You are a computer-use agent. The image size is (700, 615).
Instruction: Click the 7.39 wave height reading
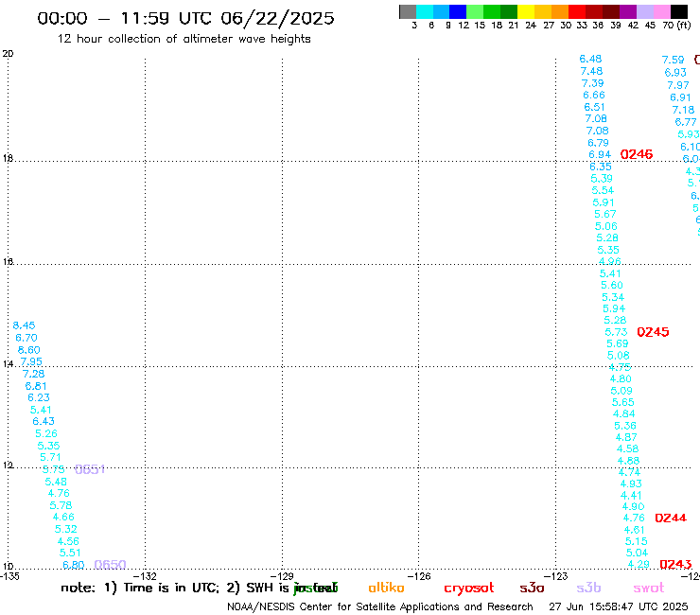click(592, 83)
